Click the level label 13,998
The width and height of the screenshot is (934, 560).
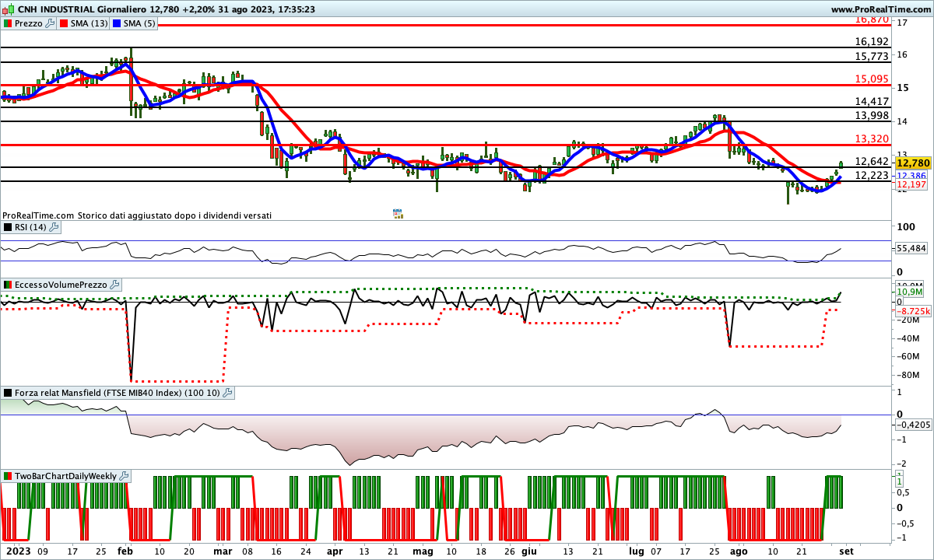pyautogui.click(x=872, y=115)
